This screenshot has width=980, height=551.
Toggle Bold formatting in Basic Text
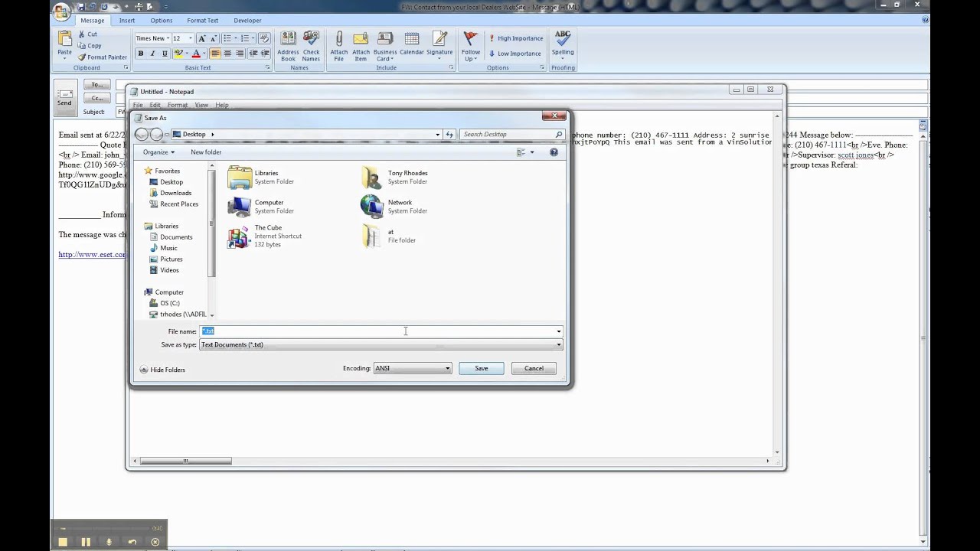140,54
